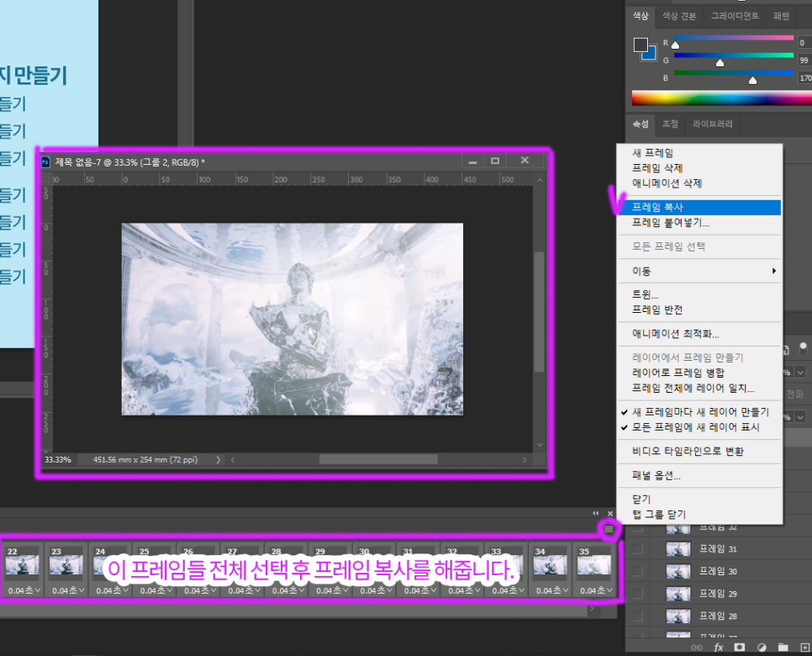812x656 pixels.
Task: Switch to the 패턴 tab
Action: coord(781,16)
